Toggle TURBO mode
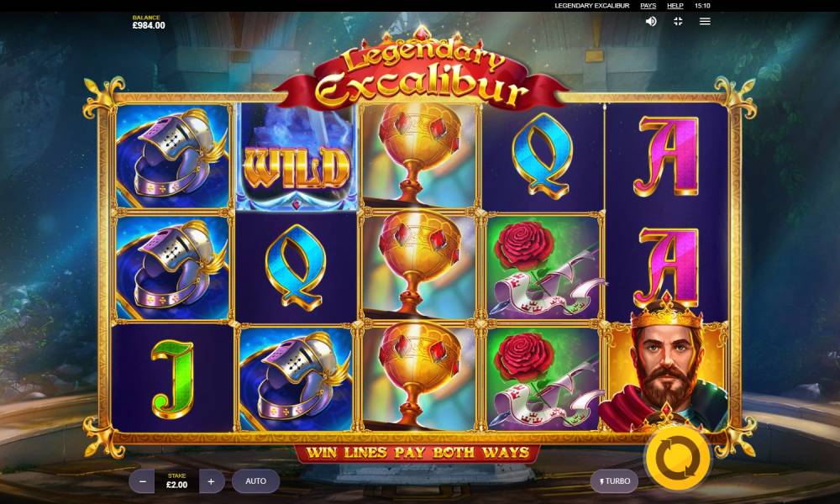The width and height of the screenshot is (840, 504). coord(614,481)
